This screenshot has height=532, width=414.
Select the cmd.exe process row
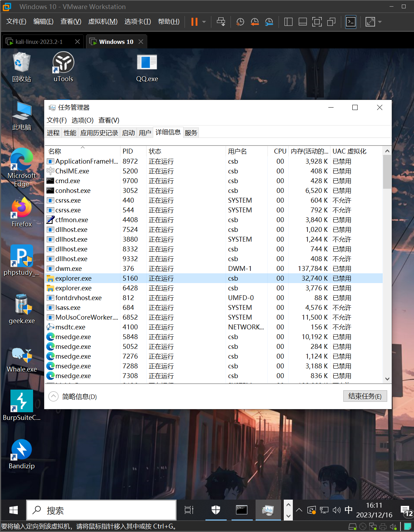tap(214, 181)
